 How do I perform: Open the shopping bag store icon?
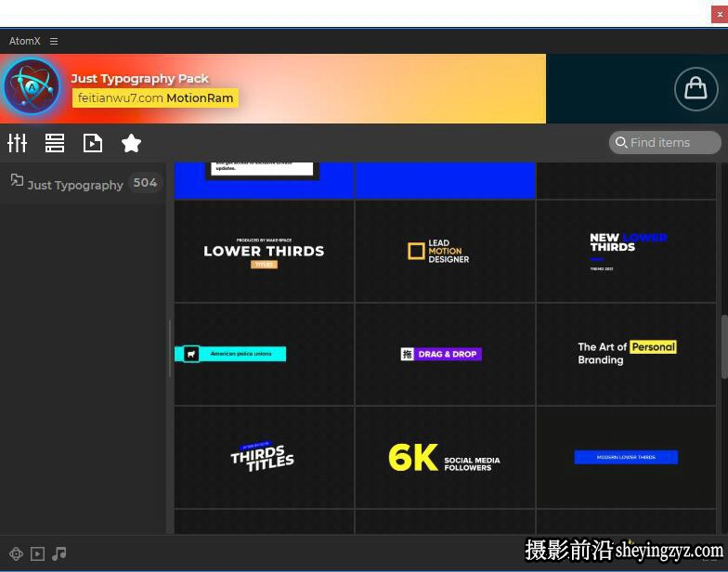coord(696,89)
